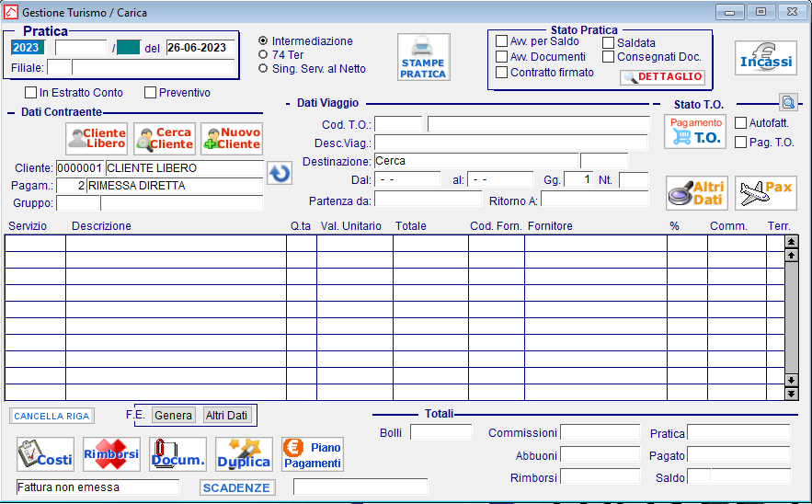
Task: Open the Costi clipboard icon
Action: pos(46,454)
